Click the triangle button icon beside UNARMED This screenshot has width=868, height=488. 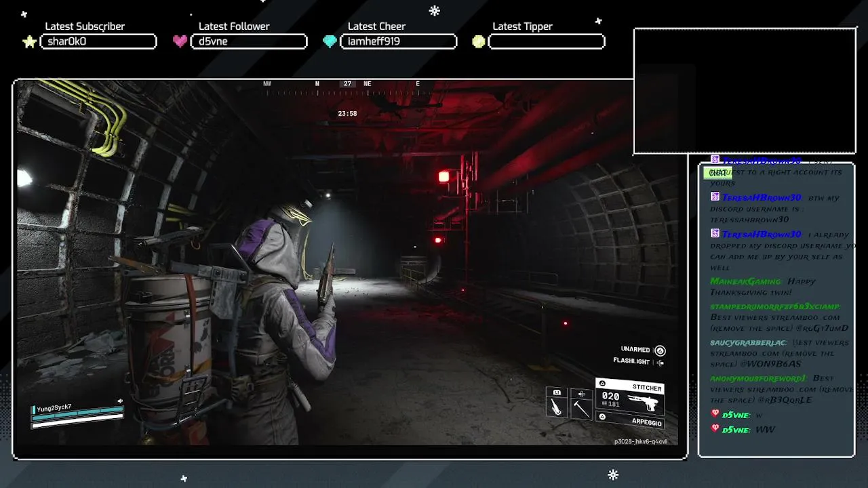660,350
